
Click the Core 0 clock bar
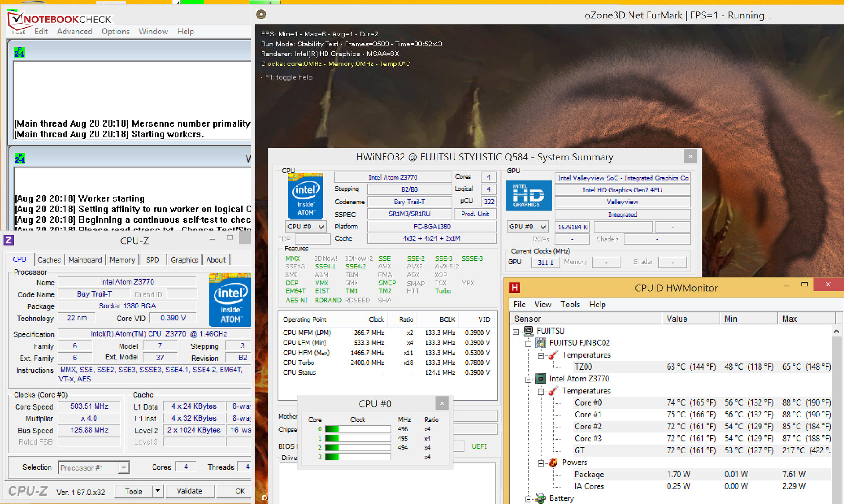point(357,429)
